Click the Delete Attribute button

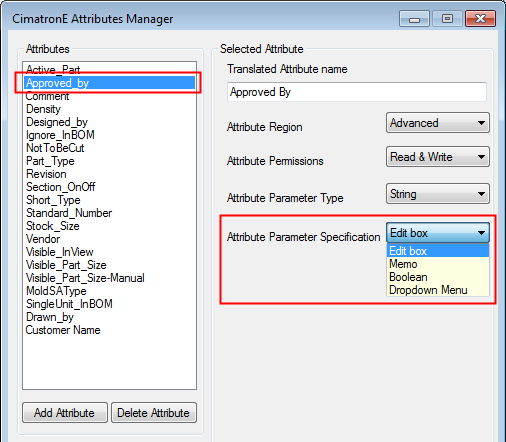pos(154,413)
